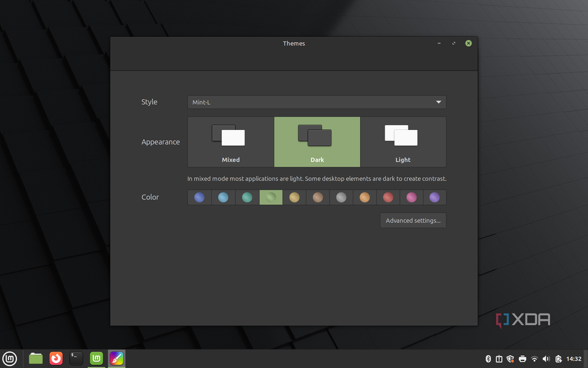Choose the teal accent color

(247, 197)
